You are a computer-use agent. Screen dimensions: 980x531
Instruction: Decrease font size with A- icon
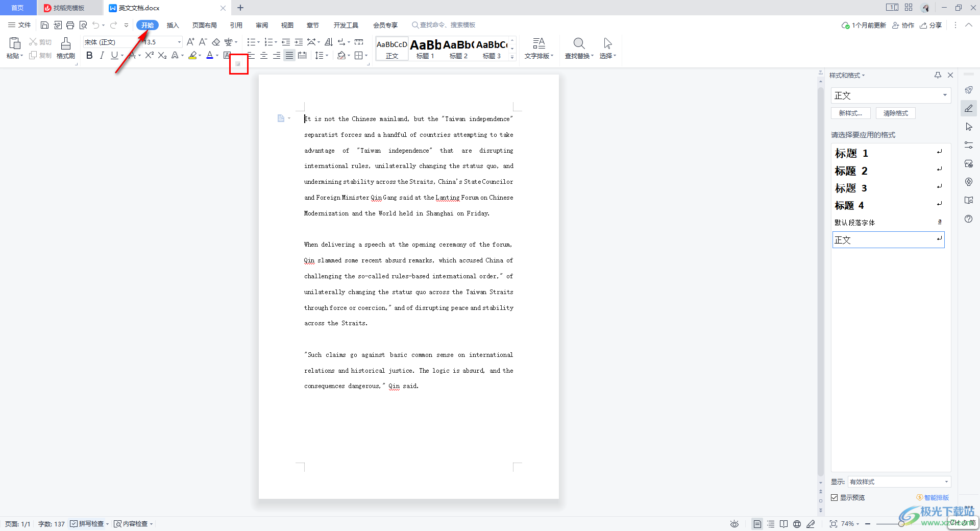tap(203, 42)
